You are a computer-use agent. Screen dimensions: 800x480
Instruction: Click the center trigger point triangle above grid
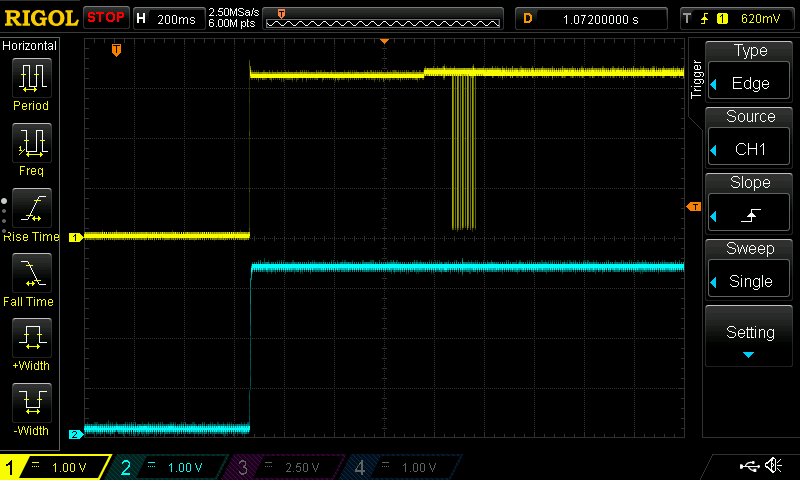(385, 41)
